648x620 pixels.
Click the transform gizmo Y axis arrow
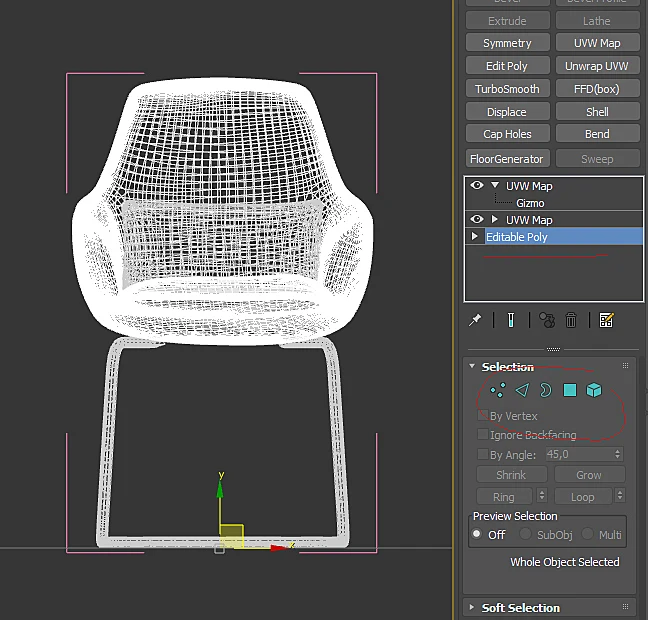tap(220, 488)
